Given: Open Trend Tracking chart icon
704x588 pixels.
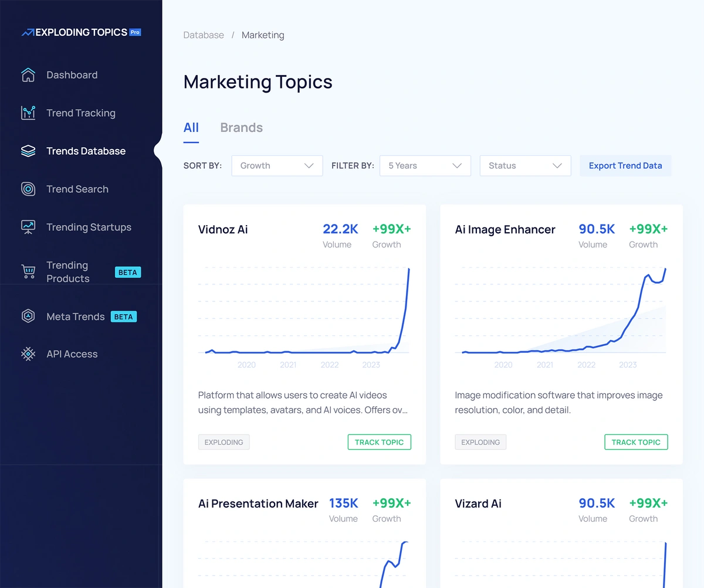Looking at the screenshot, I should pos(28,113).
